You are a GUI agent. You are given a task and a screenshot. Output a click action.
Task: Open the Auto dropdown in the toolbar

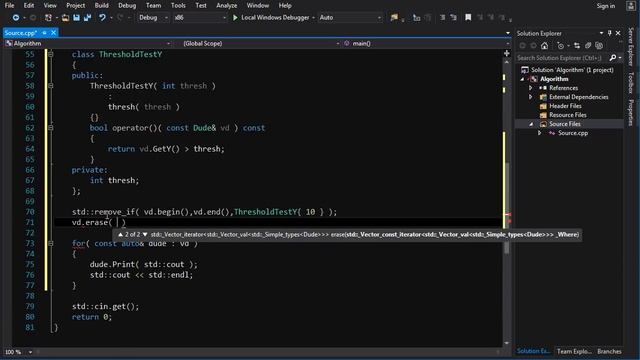(x=350, y=18)
